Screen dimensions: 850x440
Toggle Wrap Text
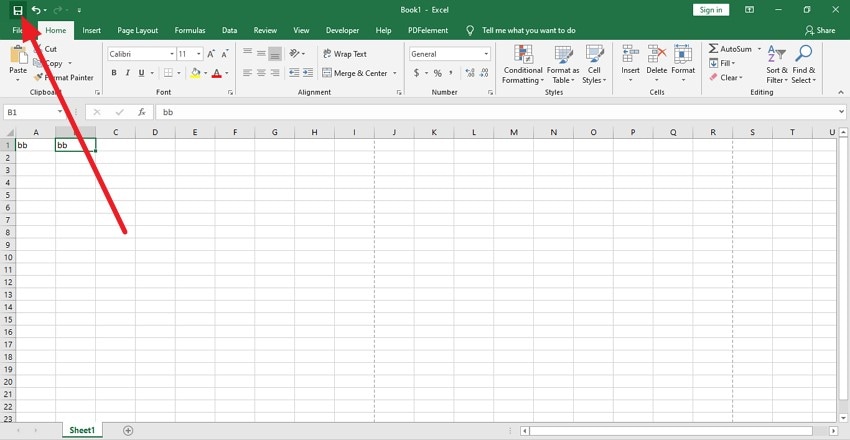tap(345, 54)
